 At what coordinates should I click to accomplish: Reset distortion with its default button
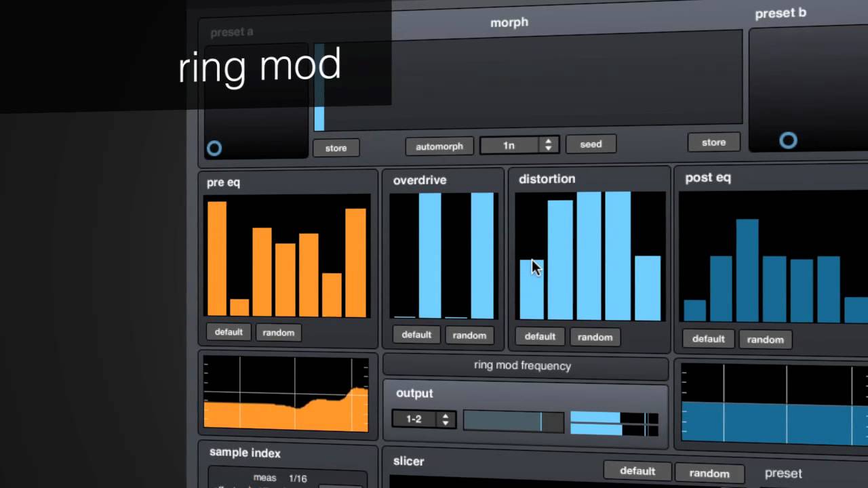(540, 336)
